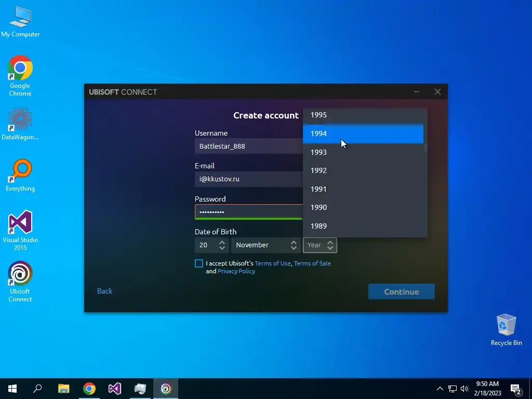Open the birth day dropdown showing 20
This screenshot has height=399, width=532.
point(212,245)
